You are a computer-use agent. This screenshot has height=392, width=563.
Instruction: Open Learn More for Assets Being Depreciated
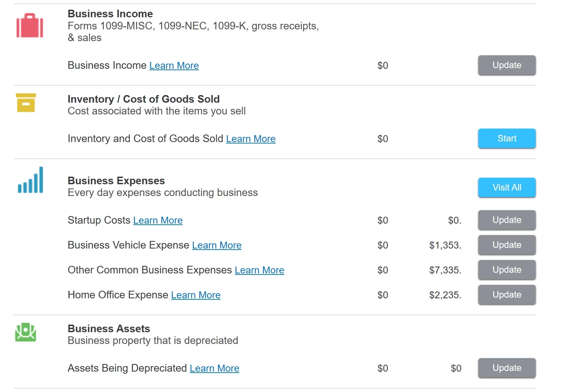pos(215,368)
